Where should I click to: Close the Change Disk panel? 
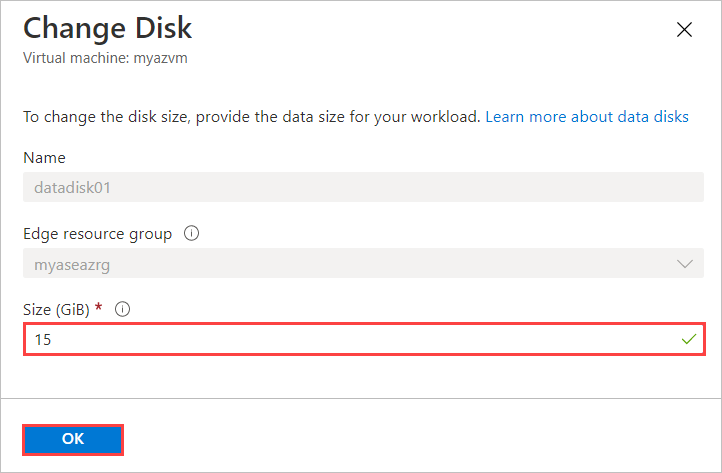click(685, 30)
